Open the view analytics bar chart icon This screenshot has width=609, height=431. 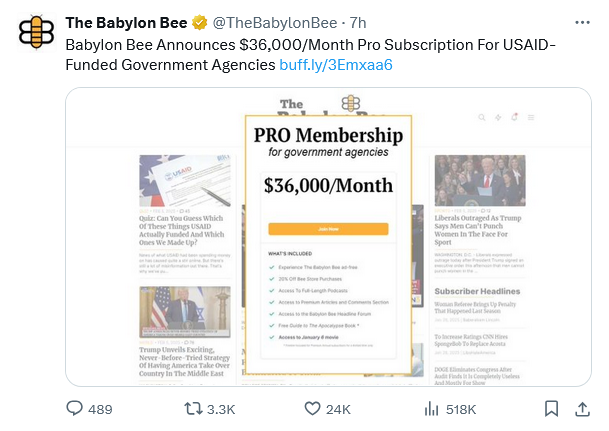click(x=433, y=408)
